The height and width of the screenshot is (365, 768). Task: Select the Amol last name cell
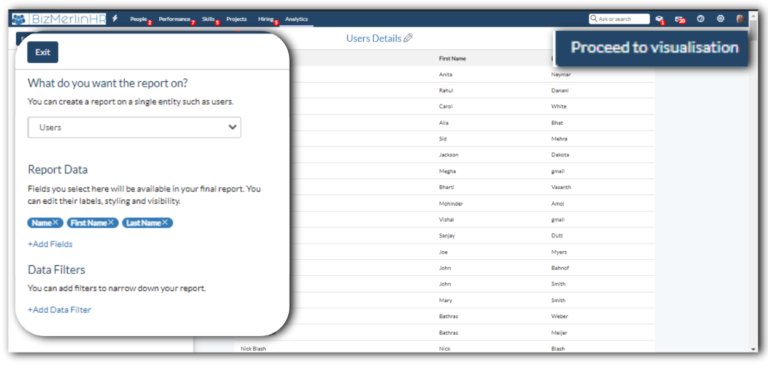(557, 203)
